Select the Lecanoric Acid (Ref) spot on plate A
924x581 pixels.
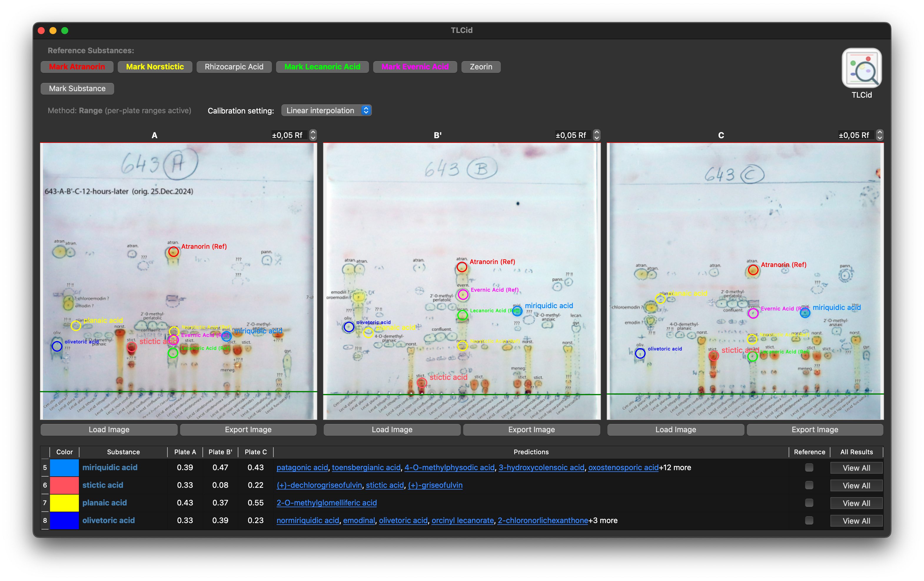pyautogui.click(x=173, y=353)
